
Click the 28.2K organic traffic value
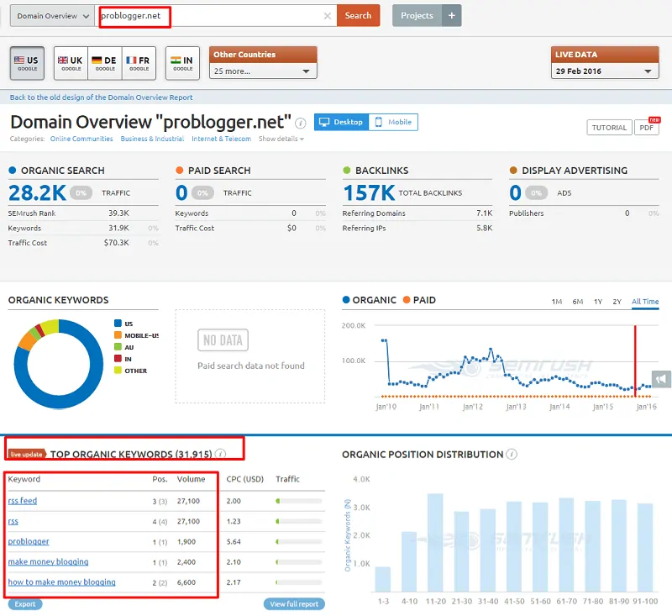(x=37, y=193)
